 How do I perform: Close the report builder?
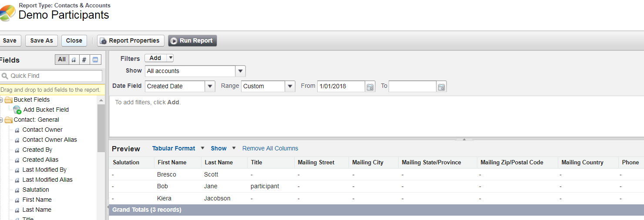click(x=74, y=40)
